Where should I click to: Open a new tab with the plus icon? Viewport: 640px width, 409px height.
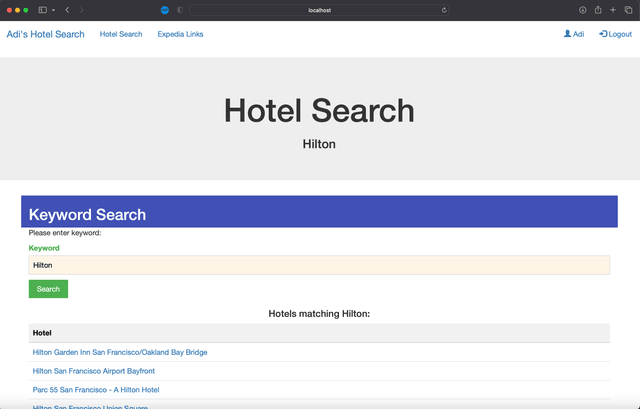tap(613, 10)
